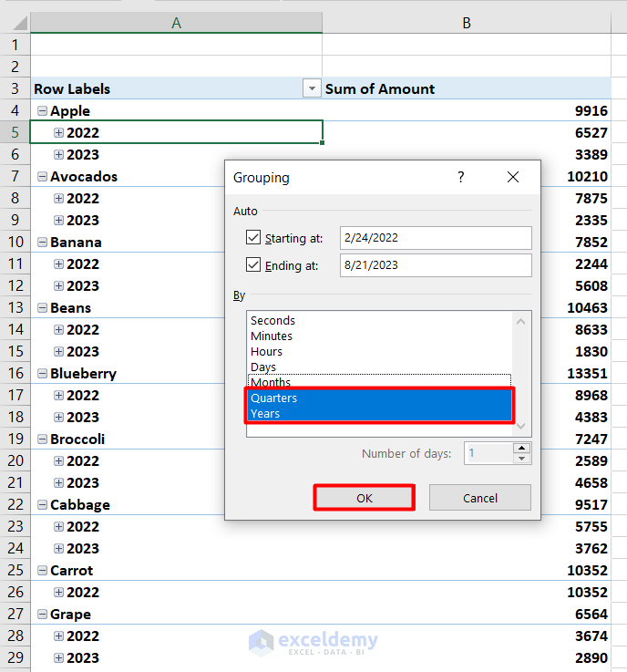Image resolution: width=627 pixels, height=672 pixels.
Task: Click the Number of days field
Action: 488,453
